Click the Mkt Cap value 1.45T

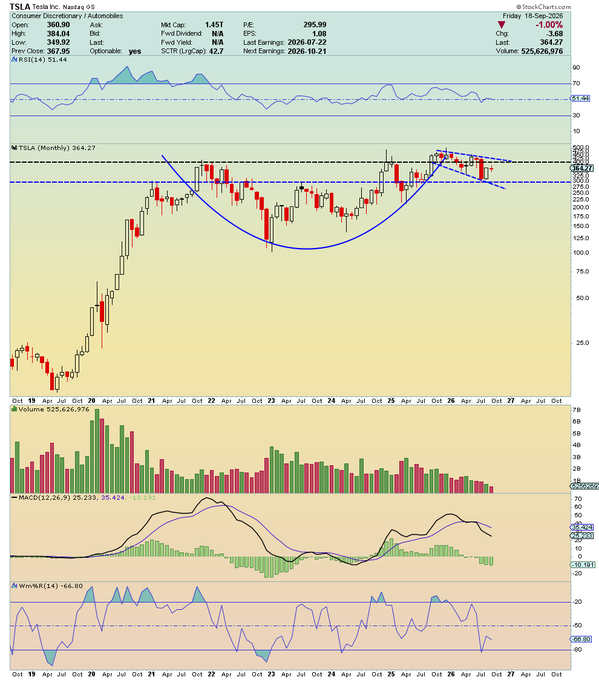(214, 25)
